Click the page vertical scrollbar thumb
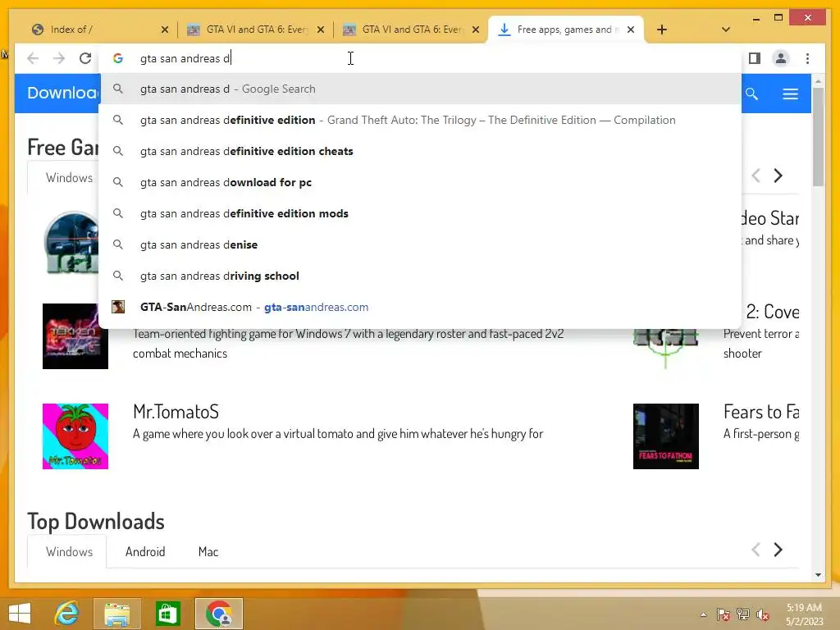The width and height of the screenshot is (840, 630). click(x=818, y=137)
